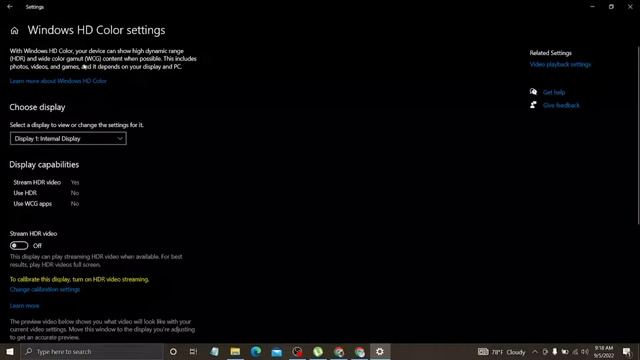Click the Learn more link below calibration
640x360 pixels.
coord(24,306)
